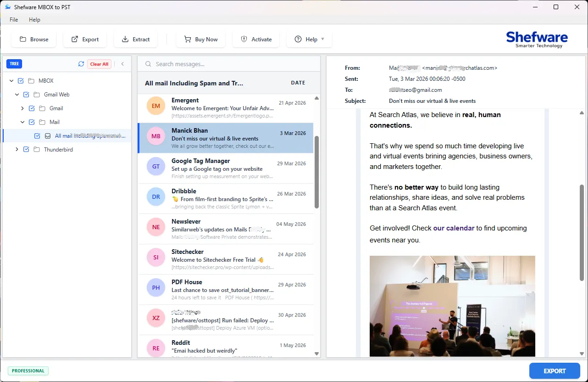This screenshot has width=588, height=382.
Task: Uncheck the MBOX folder checkbox
Action: pyautogui.click(x=21, y=81)
